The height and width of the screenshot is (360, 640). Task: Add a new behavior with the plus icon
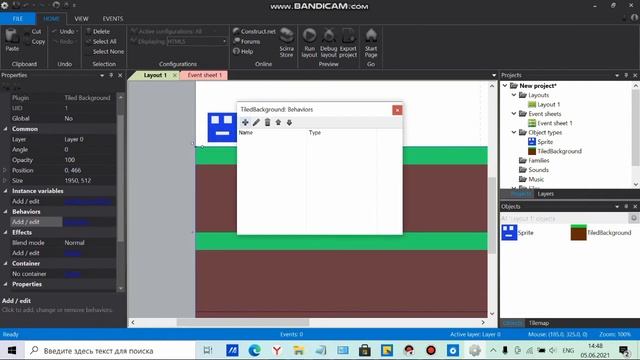click(x=245, y=122)
